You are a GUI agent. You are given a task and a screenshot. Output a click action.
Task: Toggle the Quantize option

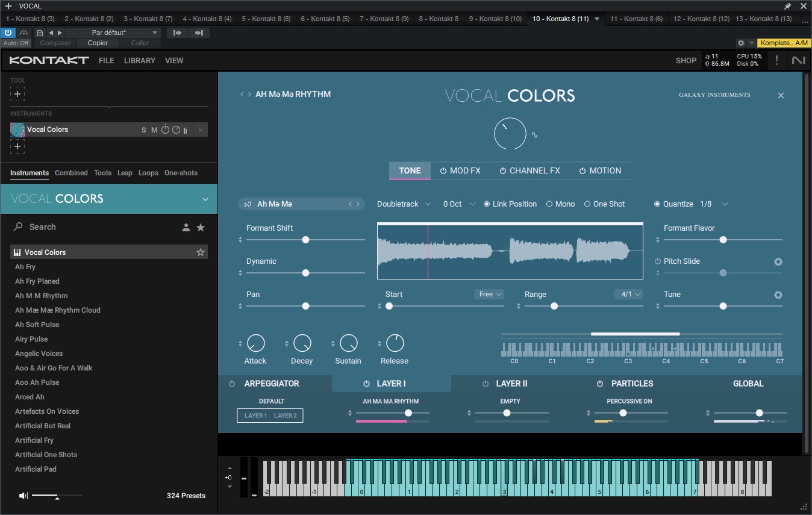[657, 204]
